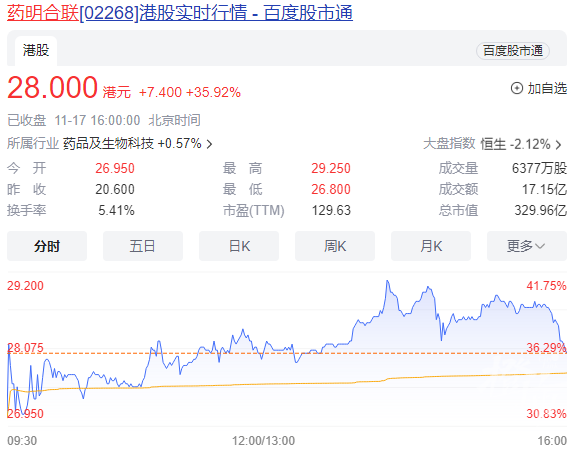Click the 百度股市通 badge button
Image resolution: width=585 pixels, height=450 pixels.
[513, 51]
